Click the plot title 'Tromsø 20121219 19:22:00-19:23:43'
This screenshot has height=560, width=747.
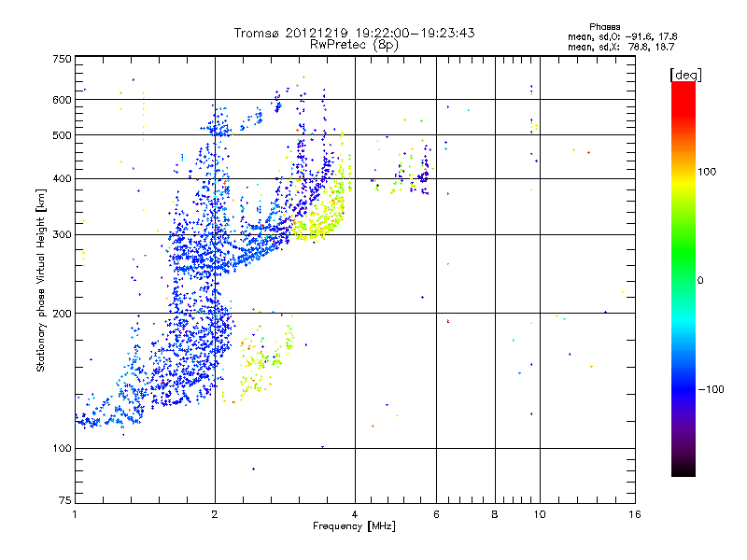tap(354, 33)
